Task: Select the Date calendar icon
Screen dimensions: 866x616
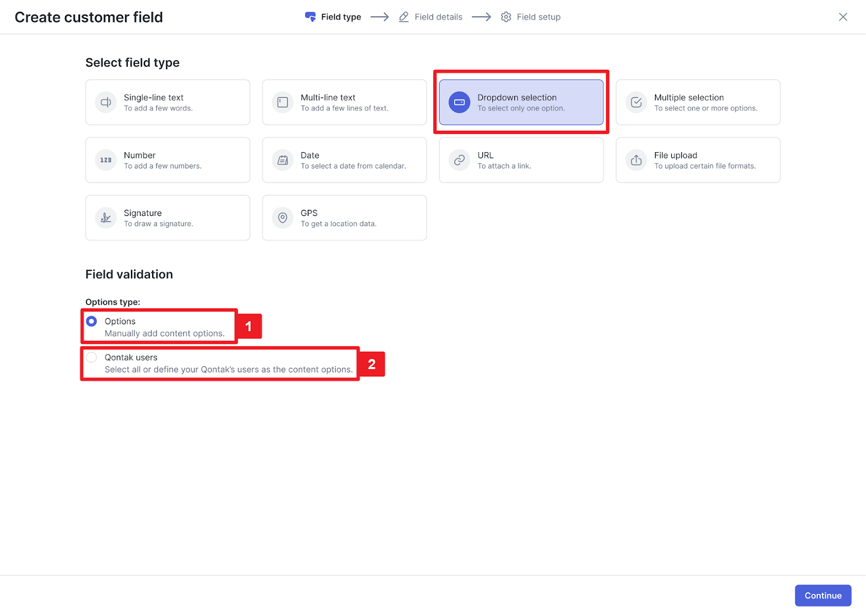Action: point(283,160)
